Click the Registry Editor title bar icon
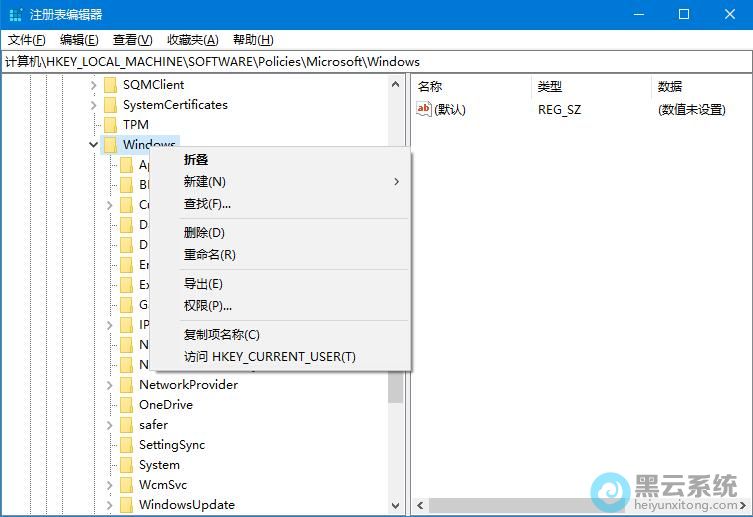The image size is (753, 517). pyautogui.click(x=15, y=14)
